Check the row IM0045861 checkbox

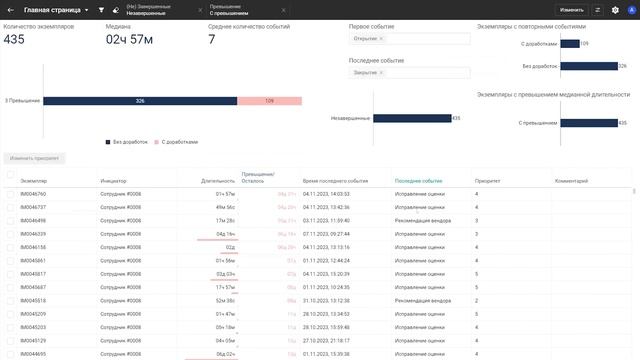coord(10,261)
